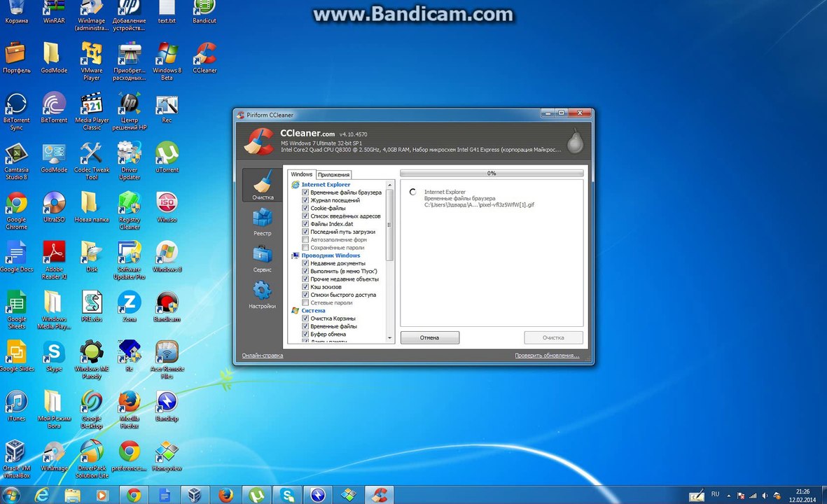Toggle the Cookie-файлы checkbox
This screenshot has height=504, width=827.
tap(305, 208)
